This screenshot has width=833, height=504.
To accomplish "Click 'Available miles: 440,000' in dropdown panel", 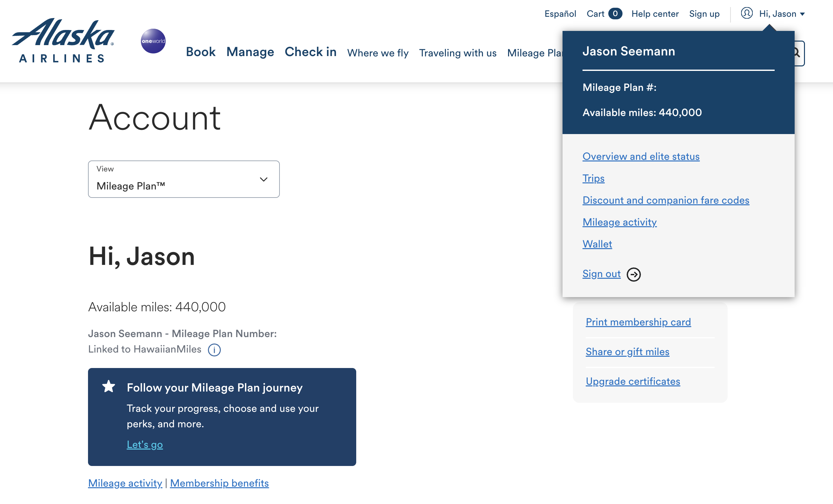I will click(642, 112).
